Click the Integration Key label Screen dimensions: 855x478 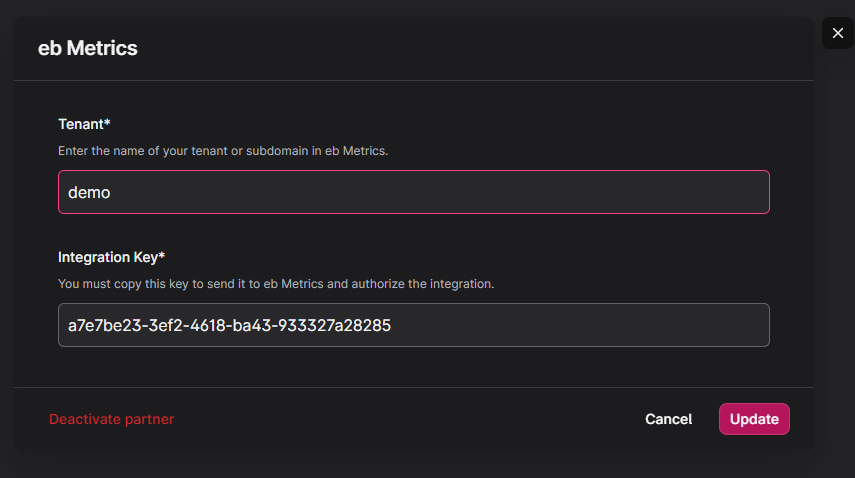(x=111, y=257)
